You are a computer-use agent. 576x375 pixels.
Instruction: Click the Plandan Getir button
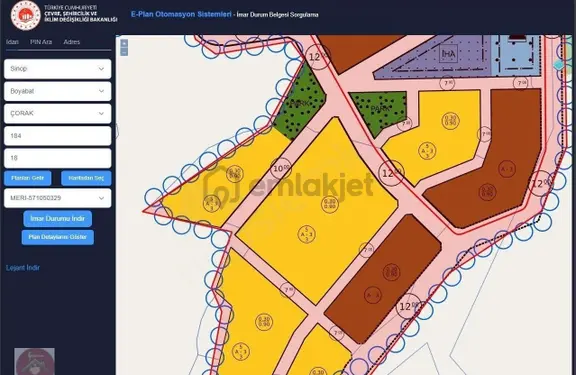(x=28, y=178)
